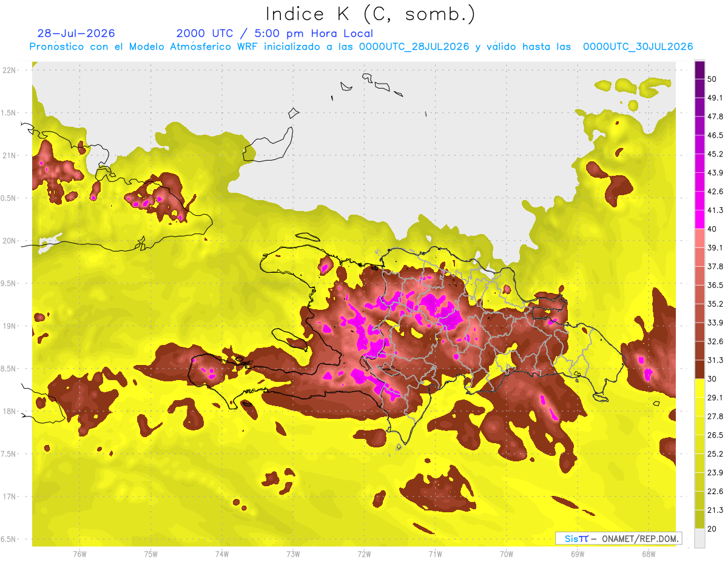Select the date text '28-Jul-2026'
The image size is (728, 562).
point(76,33)
